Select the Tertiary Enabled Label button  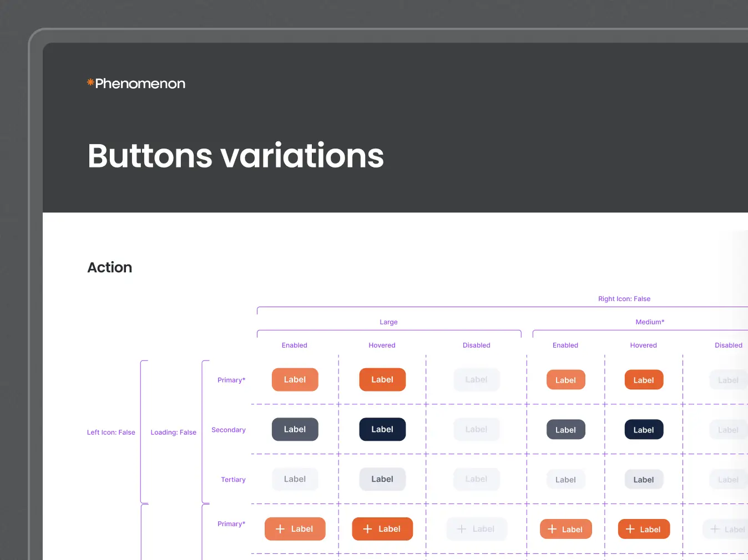click(295, 479)
